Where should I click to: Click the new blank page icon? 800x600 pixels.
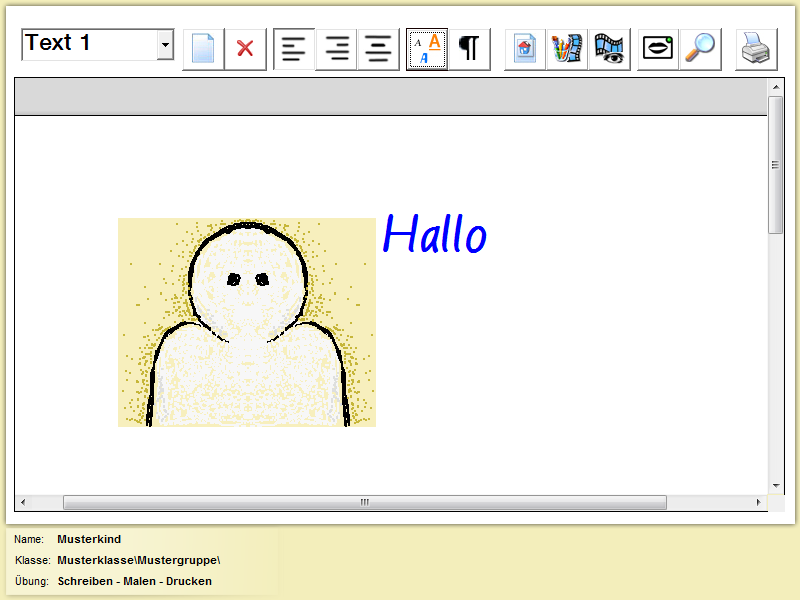click(203, 48)
